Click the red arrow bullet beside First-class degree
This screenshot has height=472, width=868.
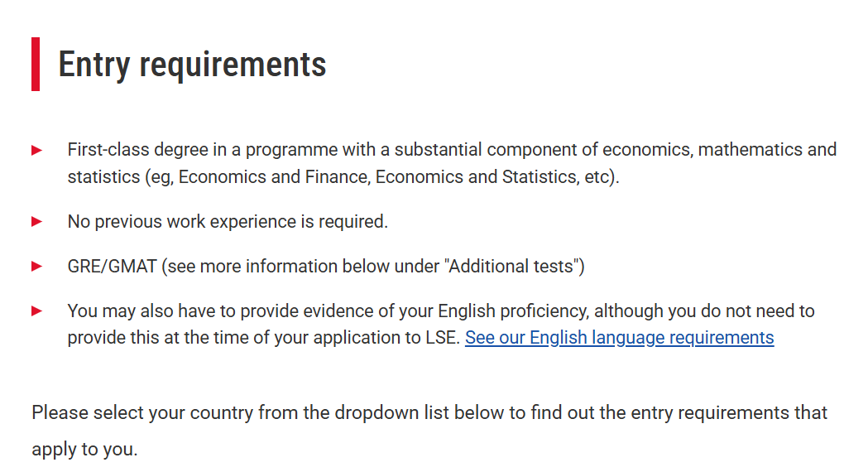37,150
